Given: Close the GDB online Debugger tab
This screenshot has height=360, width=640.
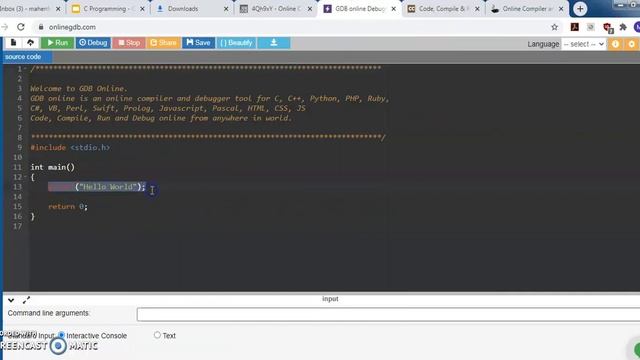Looking at the screenshot, I should click(x=393, y=9).
